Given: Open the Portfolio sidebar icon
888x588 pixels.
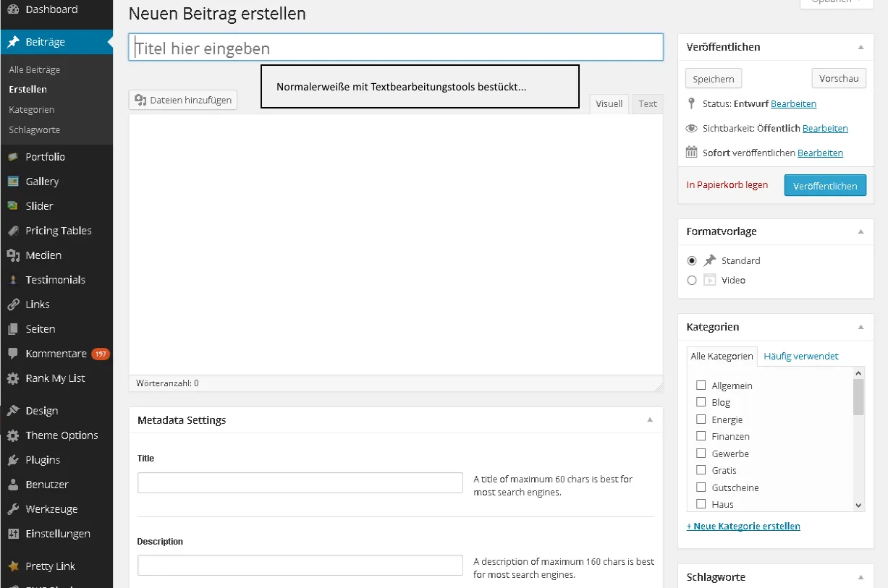Looking at the screenshot, I should click(13, 157).
